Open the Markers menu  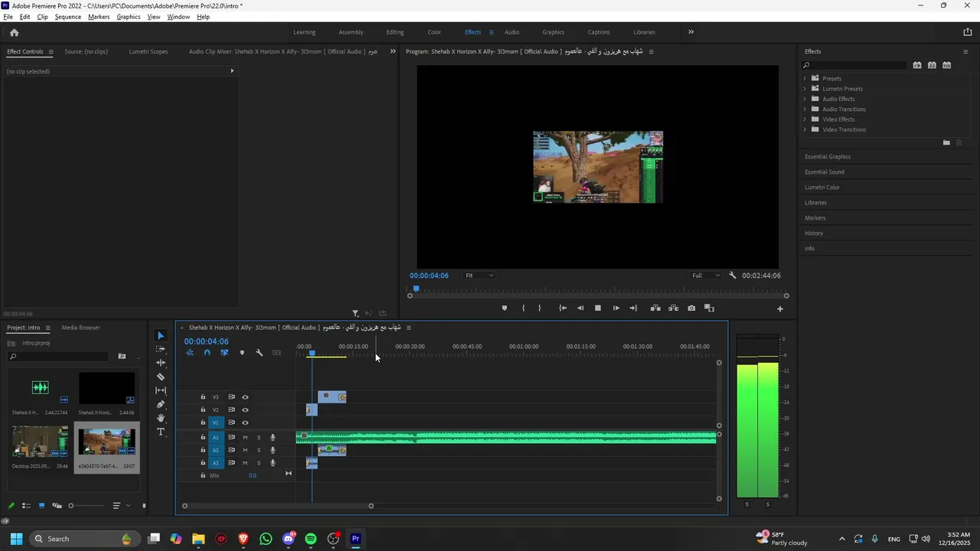pyautogui.click(x=99, y=17)
